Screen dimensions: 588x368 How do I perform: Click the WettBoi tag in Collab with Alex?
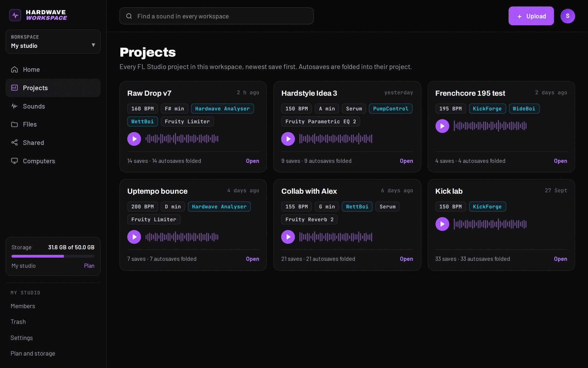(x=357, y=207)
